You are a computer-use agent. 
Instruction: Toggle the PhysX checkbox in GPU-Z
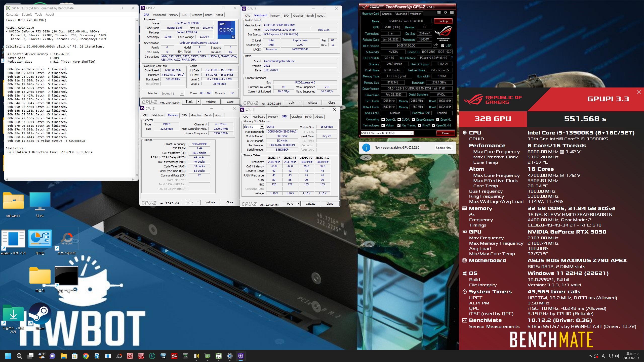[419, 125]
